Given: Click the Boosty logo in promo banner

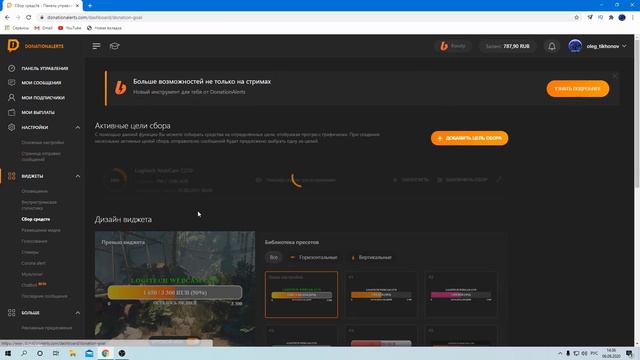Looking at the screenshot, I should [120, 87].
